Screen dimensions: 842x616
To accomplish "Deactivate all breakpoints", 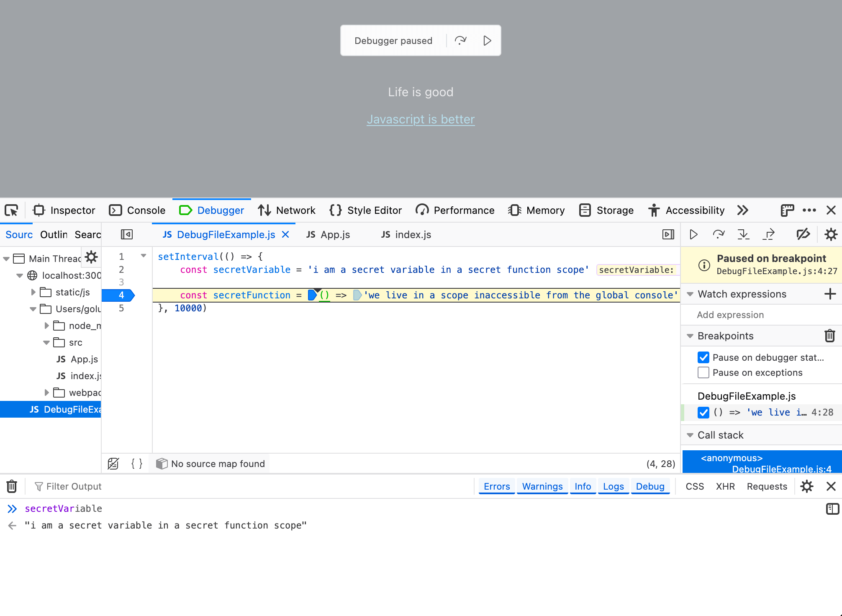I will point(803,234).
